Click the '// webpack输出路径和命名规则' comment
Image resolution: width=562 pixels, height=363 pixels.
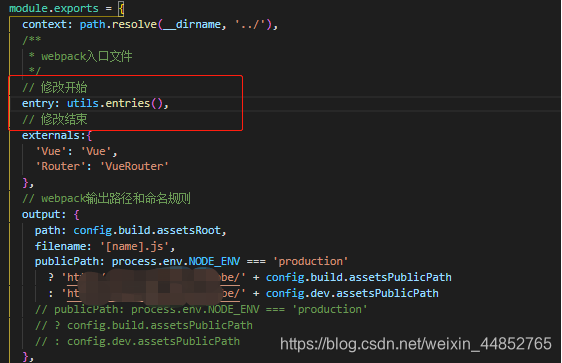pyautogui.click(x=106, y=198)
